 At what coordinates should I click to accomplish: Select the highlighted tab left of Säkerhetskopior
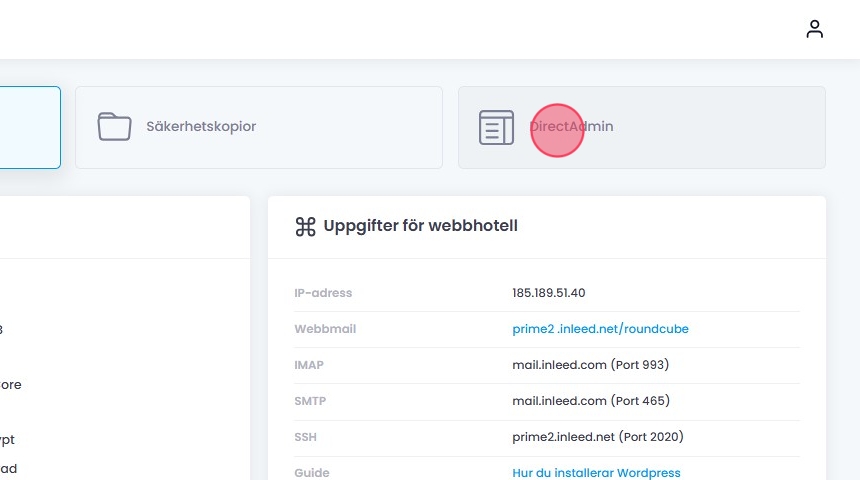(29, 127)
